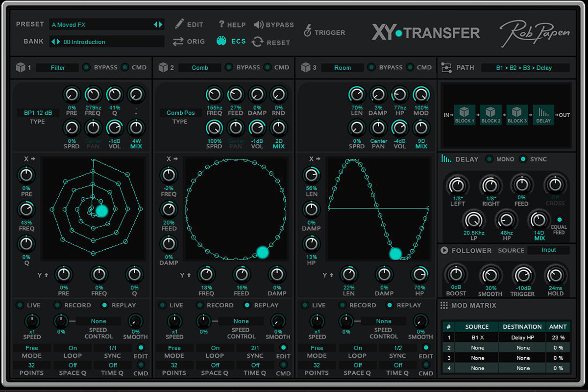This screenshot has width=588, height=392.
Task: Click the Comb block circle XY pad
Action: click(235, 209)
